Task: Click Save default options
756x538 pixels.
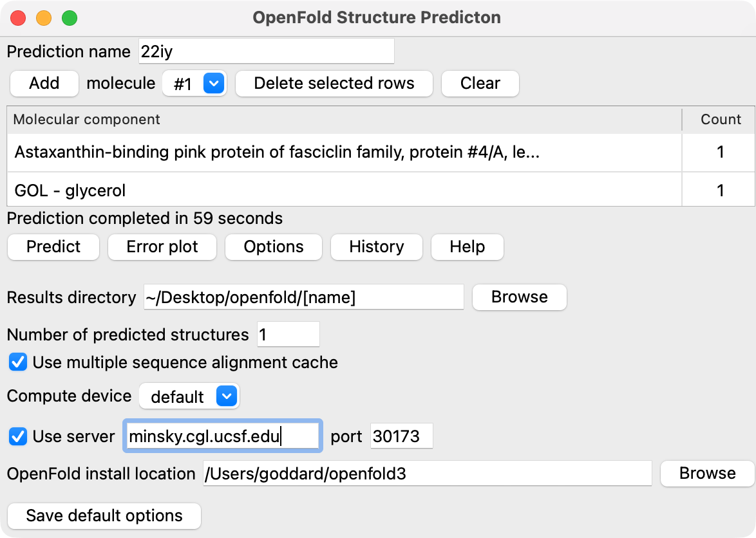Action: pyautogui.click(x=104, y=515)
